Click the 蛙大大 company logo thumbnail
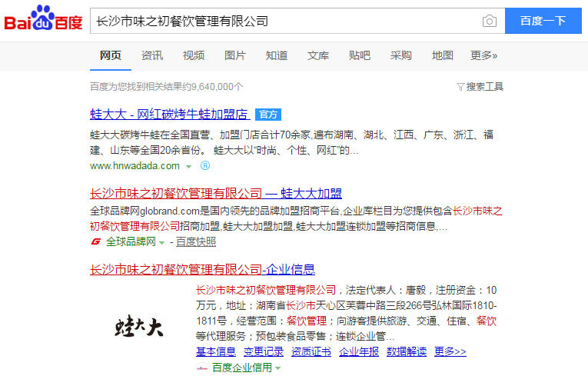This screenshot has height=376, width=588. 139,328
